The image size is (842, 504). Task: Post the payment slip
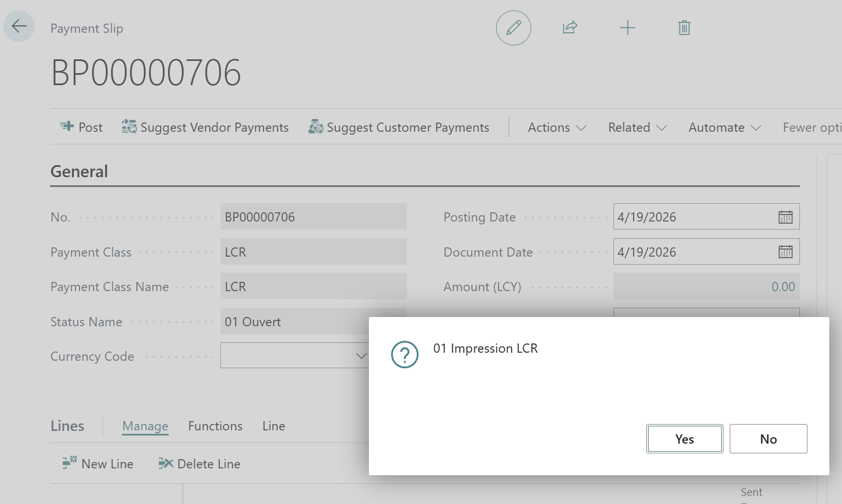tap(81, 127)
